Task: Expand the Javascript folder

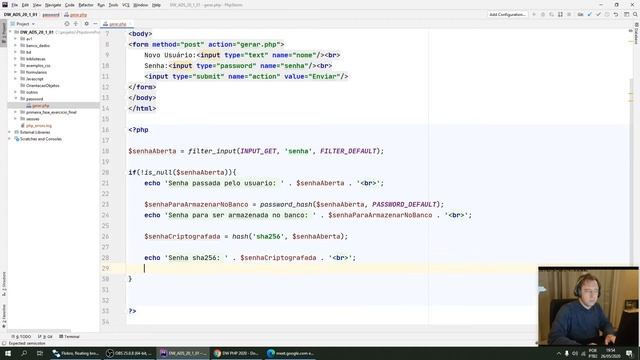Action: [16, 79]
